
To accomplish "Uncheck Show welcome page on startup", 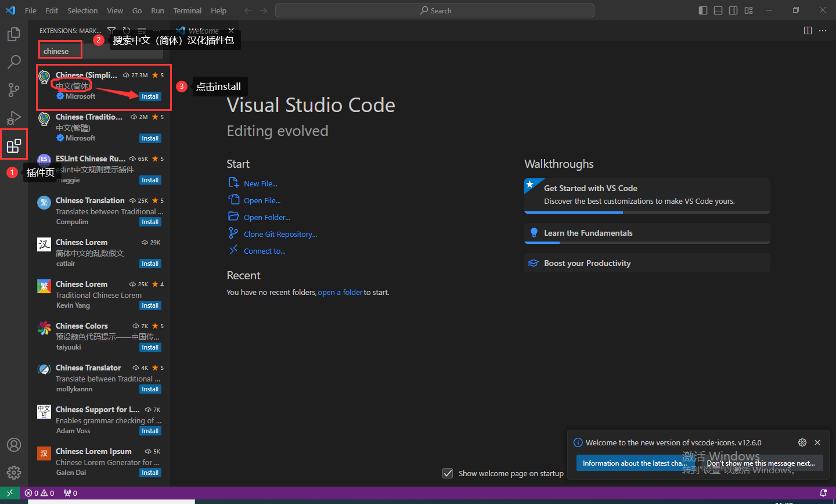I will [448, 473].
